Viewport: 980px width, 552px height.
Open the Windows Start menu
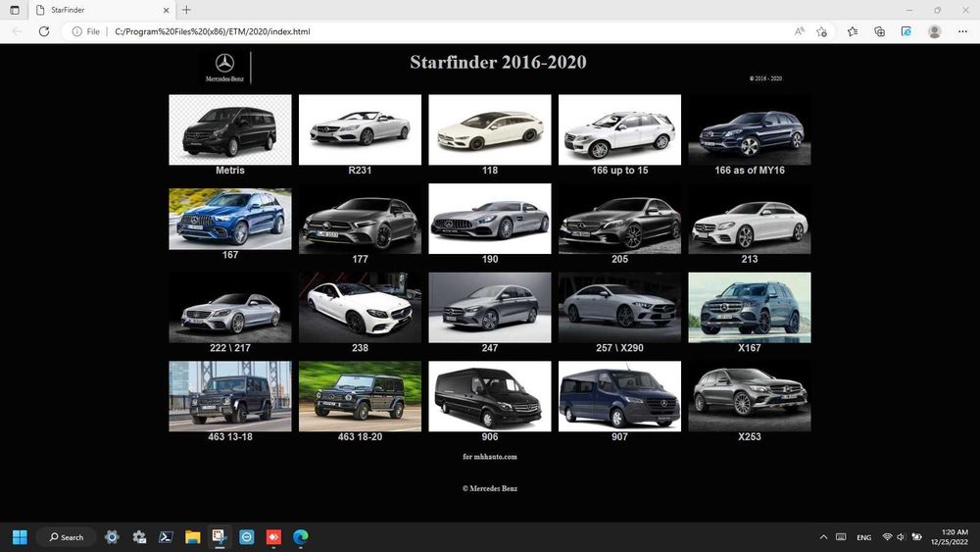pyautogui.click(x=20, y=537)
